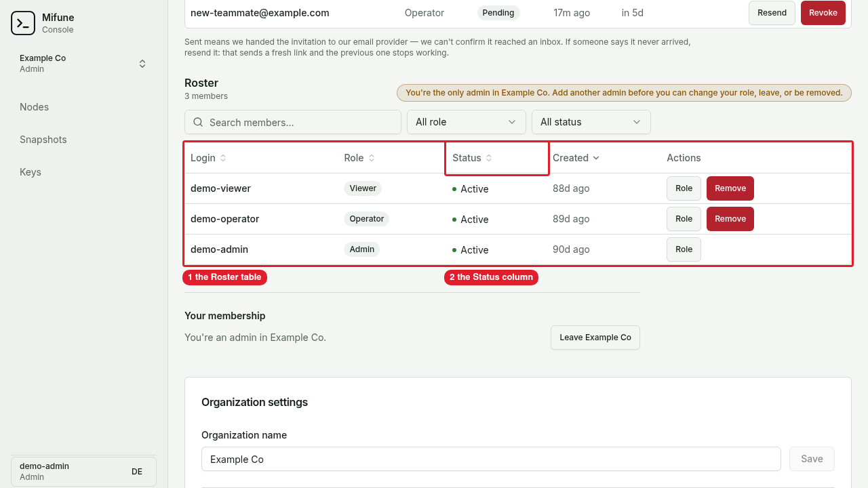Click the 3 members count label

[206, 96]
